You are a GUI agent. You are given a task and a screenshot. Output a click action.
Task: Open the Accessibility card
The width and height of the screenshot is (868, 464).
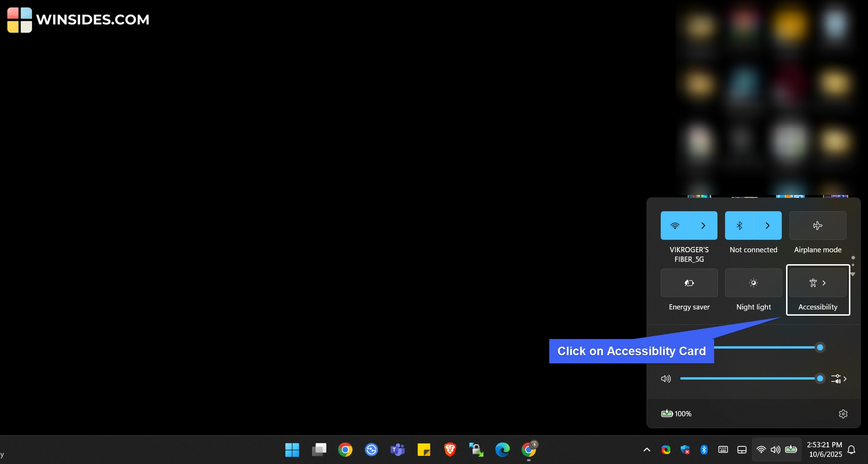click(818, 283)
